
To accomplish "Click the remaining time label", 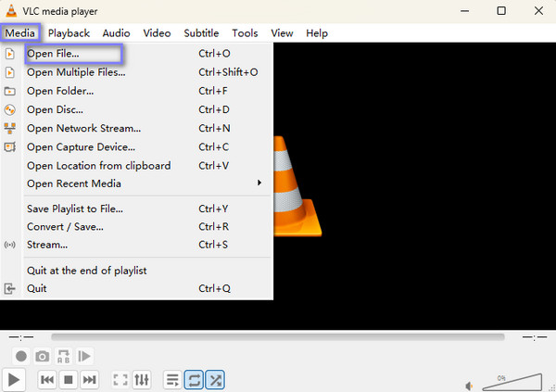I will tap(535, 337).
